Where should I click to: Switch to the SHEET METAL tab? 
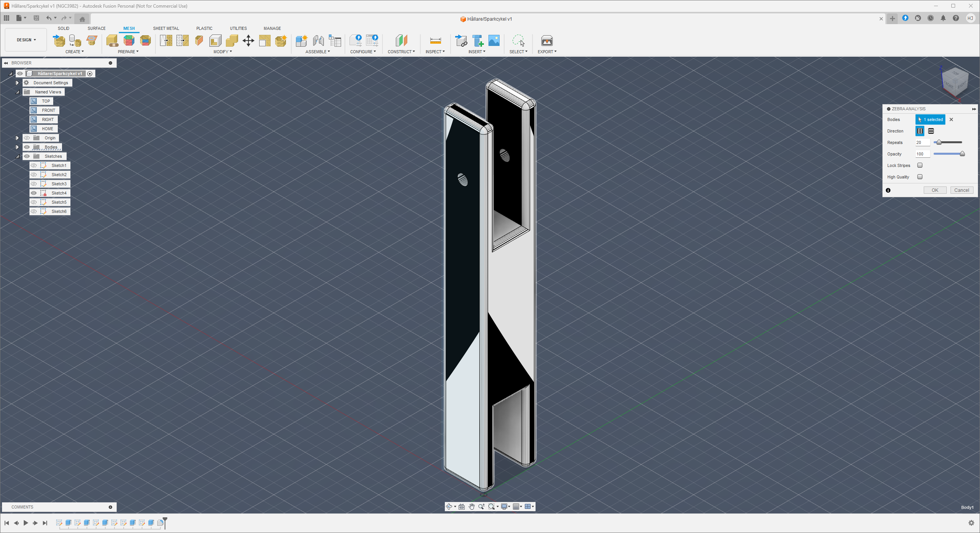click(x=166, y=28)
